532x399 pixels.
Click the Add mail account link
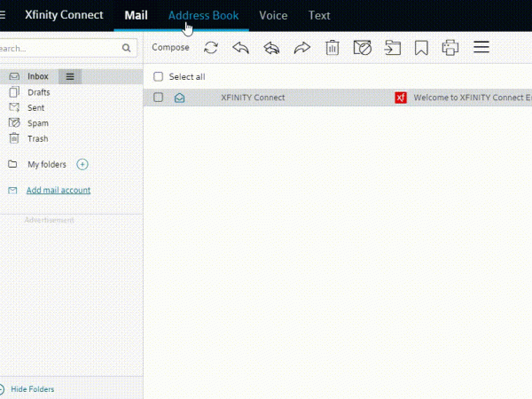tap(58, 191)
